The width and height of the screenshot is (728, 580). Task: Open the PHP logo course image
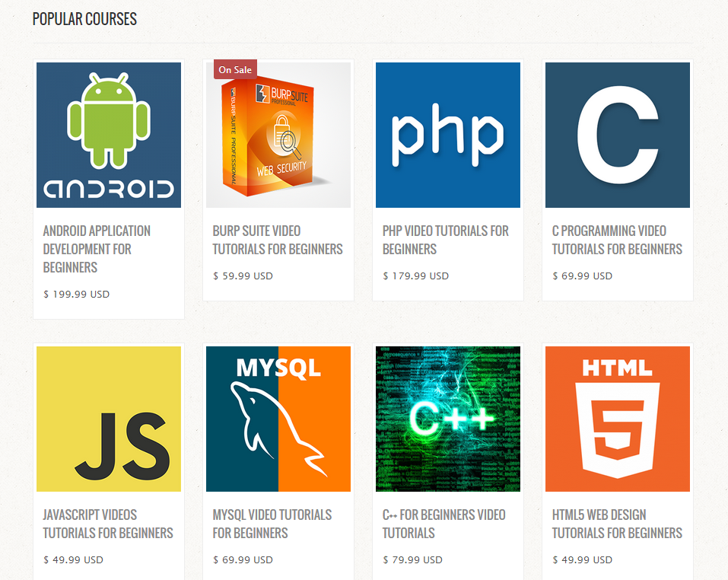[x=448, y=135]
